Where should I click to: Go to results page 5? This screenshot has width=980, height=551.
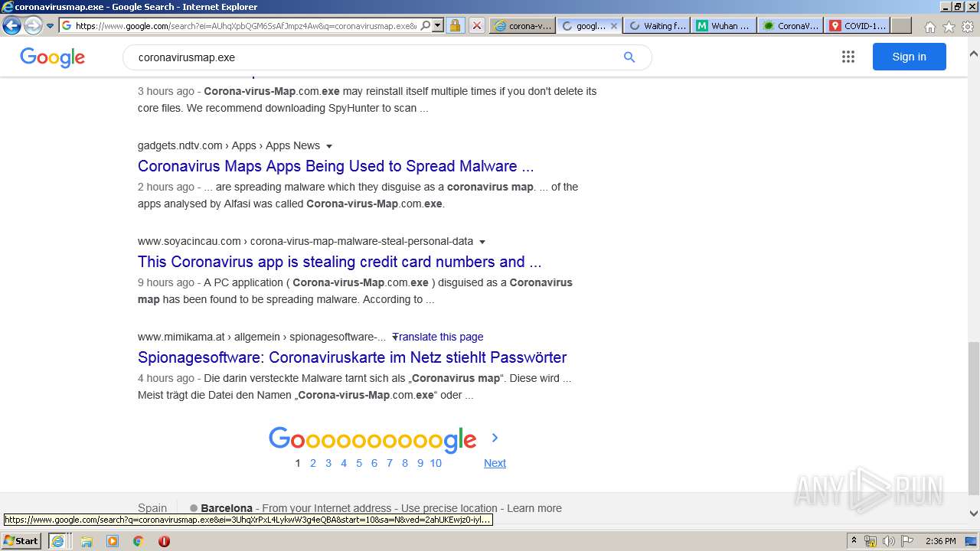358,463
